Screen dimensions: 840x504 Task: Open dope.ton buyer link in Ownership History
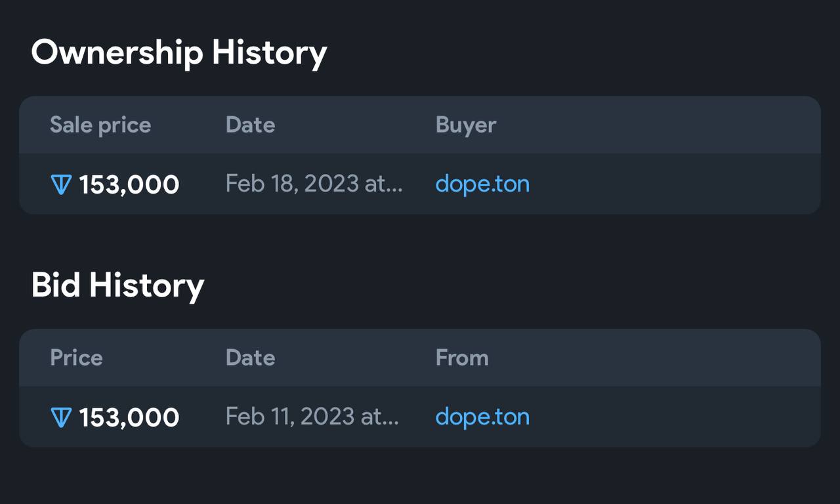[x=482, y=184]
